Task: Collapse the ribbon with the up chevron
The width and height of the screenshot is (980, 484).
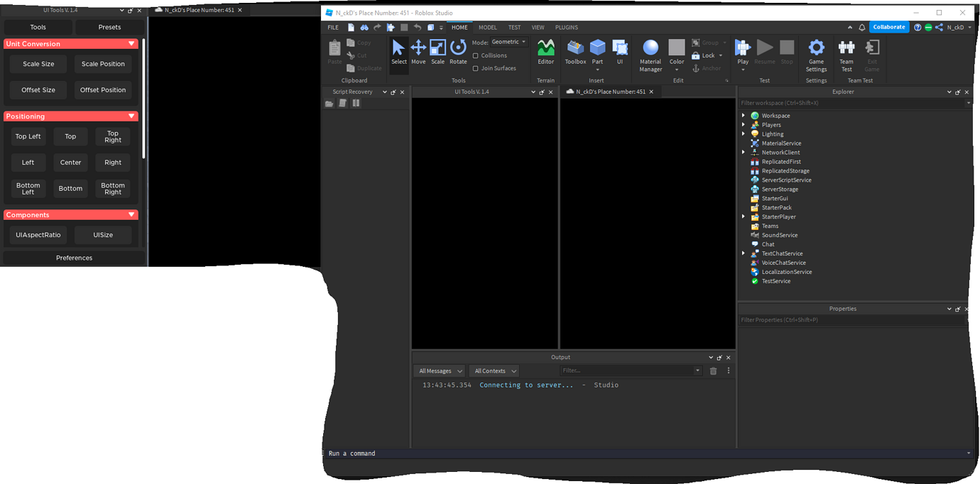Action: 851,27
